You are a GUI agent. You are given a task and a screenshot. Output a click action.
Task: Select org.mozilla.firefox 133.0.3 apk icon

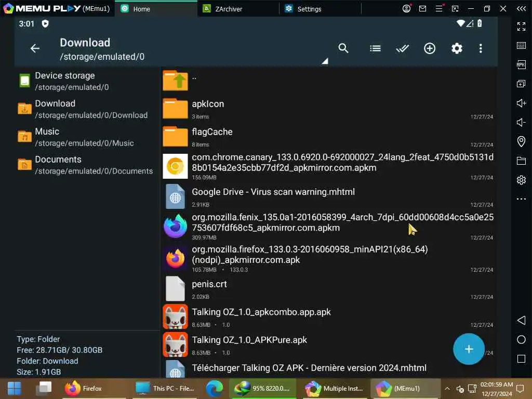click(x=175, y=259)
